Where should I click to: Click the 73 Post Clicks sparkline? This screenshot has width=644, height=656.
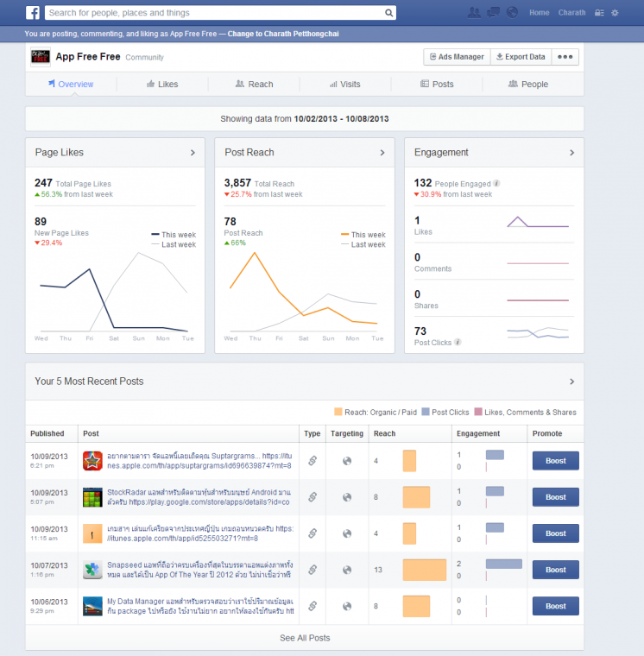coord(538,333)
